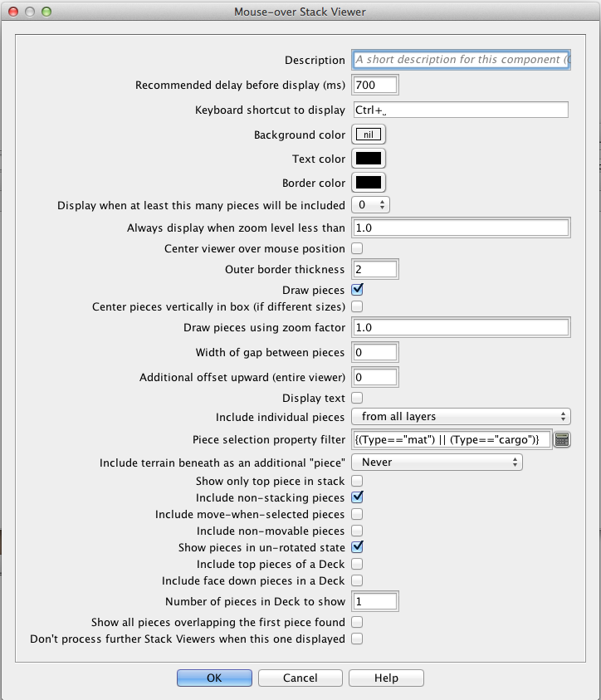Enable Include top pieces of a Deck
Image resolution: width=601 pixels, height=700 pixels.
click(x=357, y=564)
